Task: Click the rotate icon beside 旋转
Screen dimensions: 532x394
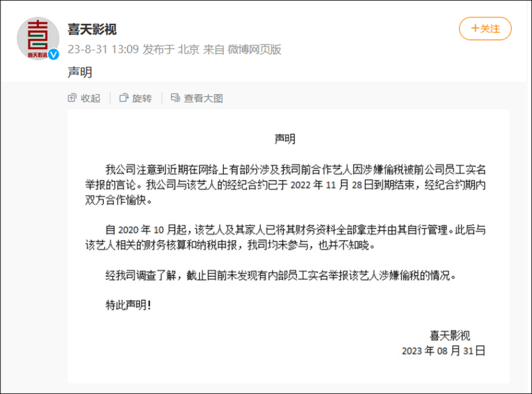Action: click(124, 98)
